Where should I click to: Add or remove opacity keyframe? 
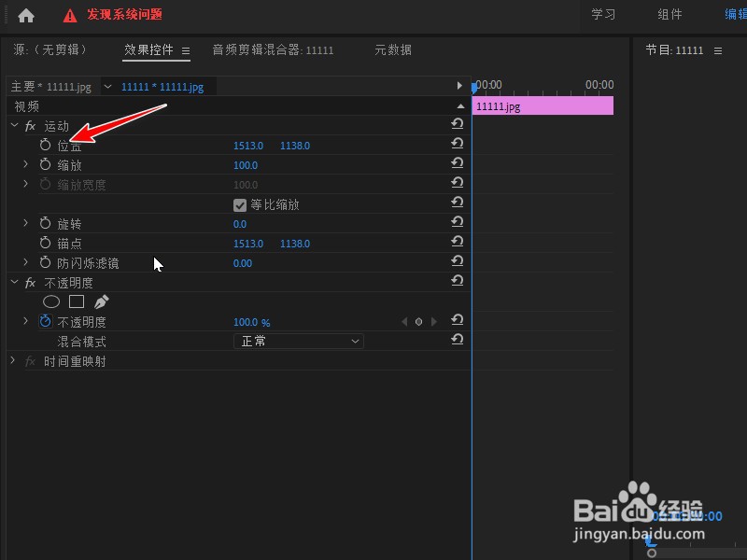[x=418, y=322]
